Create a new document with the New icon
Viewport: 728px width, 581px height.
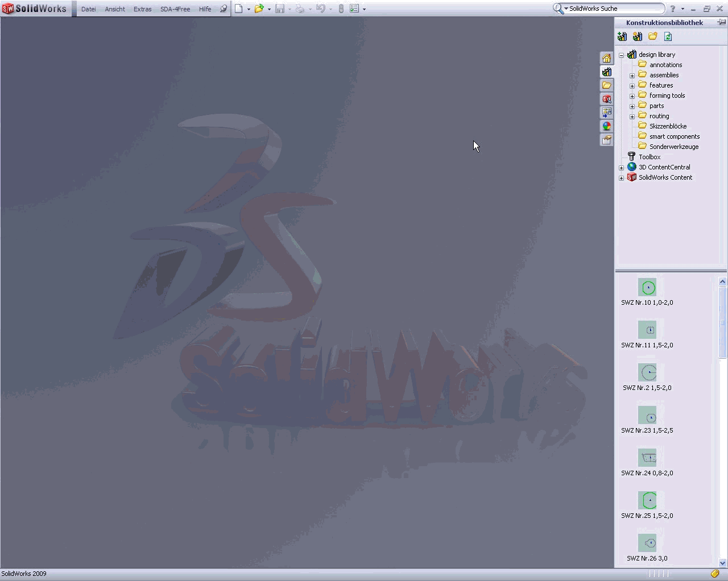[239, 9]
